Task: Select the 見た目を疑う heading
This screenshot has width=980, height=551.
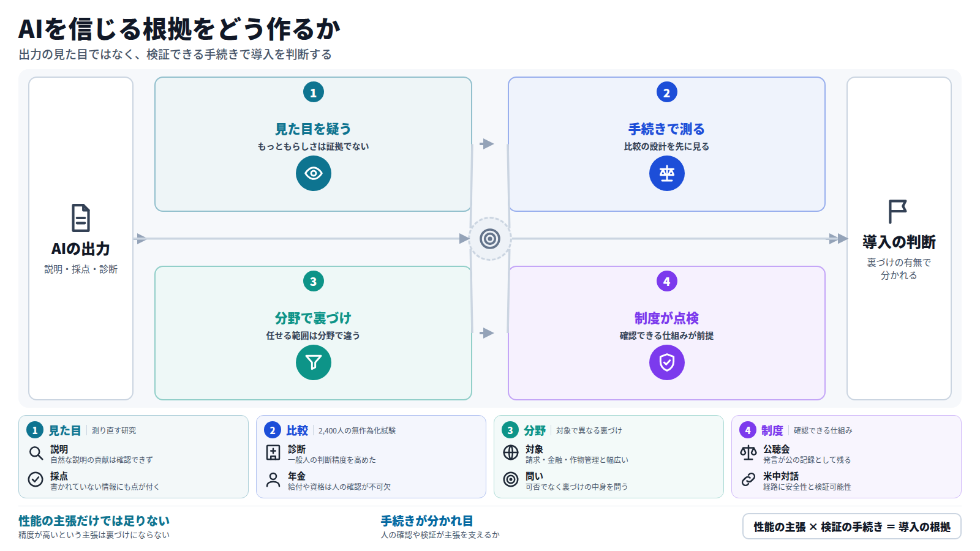Action: [313, 129]
